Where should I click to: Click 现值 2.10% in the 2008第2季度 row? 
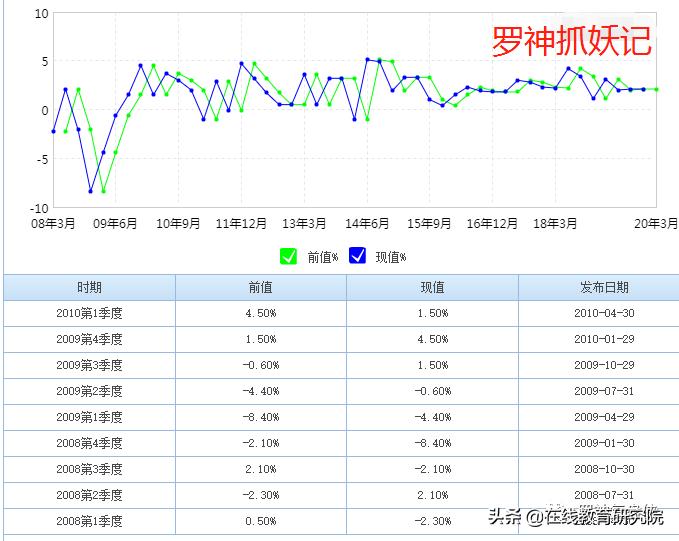coord(433,495)
